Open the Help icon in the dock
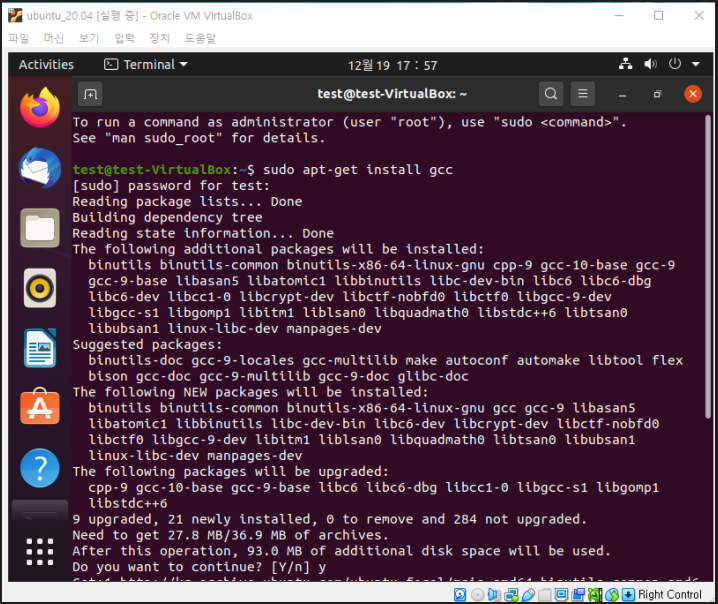 (x=40, y=468)
